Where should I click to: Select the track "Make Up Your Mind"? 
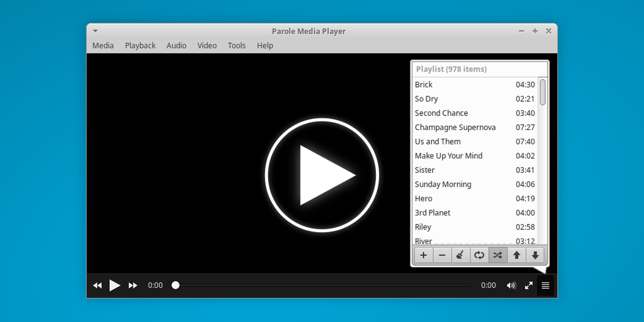tap(475, 155)
